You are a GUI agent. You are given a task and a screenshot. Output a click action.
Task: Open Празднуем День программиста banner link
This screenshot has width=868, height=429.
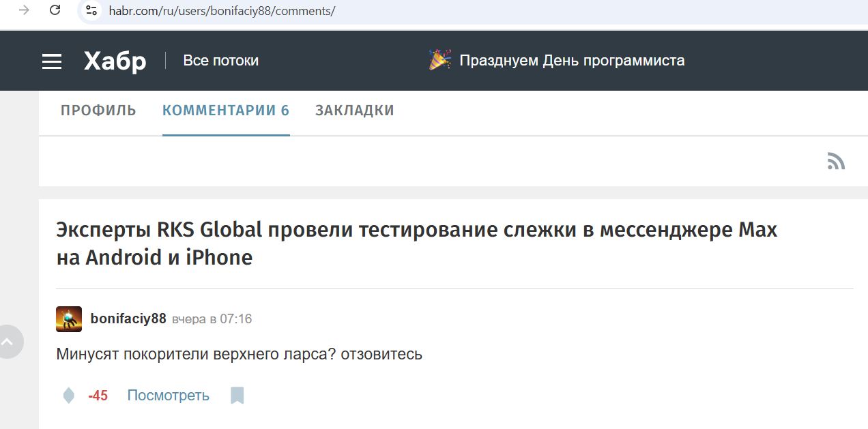click(x=572, y=61)
